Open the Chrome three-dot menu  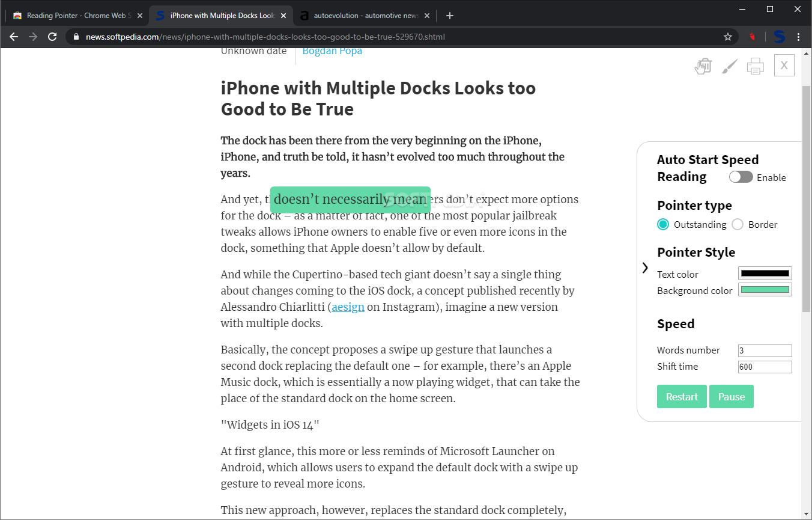coord(799,37)
